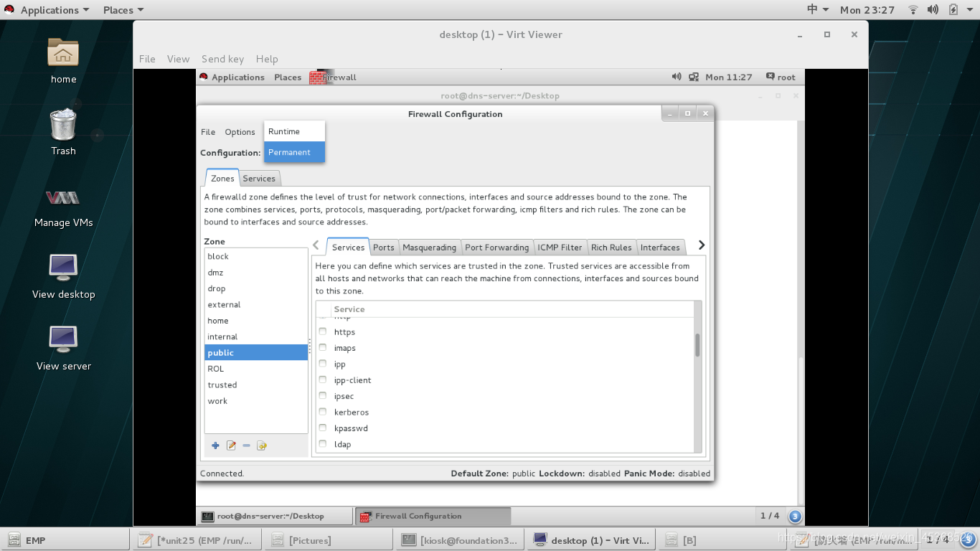The width and height of the screenshot is (980, 551).
Task: Switch to [Pictures] window in host taskbar
Action: [327, 540]
